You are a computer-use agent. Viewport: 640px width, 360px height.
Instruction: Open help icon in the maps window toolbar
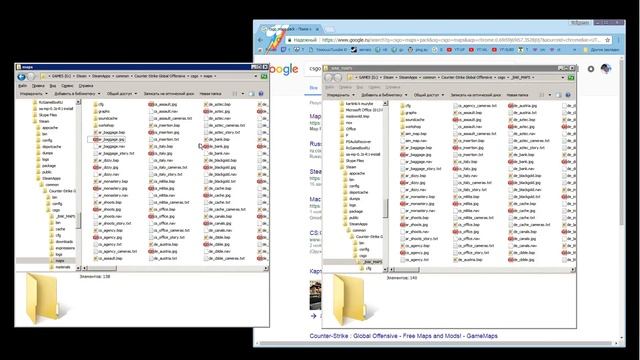coord(261,94)
